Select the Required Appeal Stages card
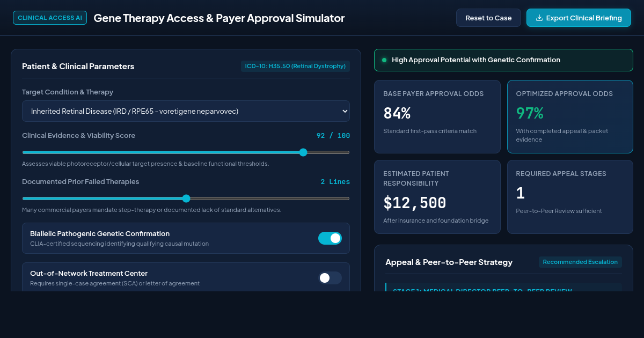 click(570, 197)
